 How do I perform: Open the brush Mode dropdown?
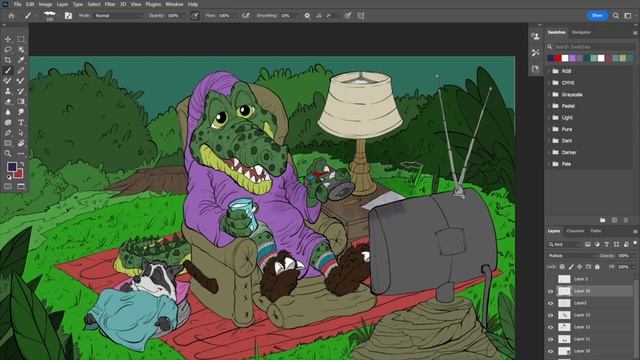[118, 16]
